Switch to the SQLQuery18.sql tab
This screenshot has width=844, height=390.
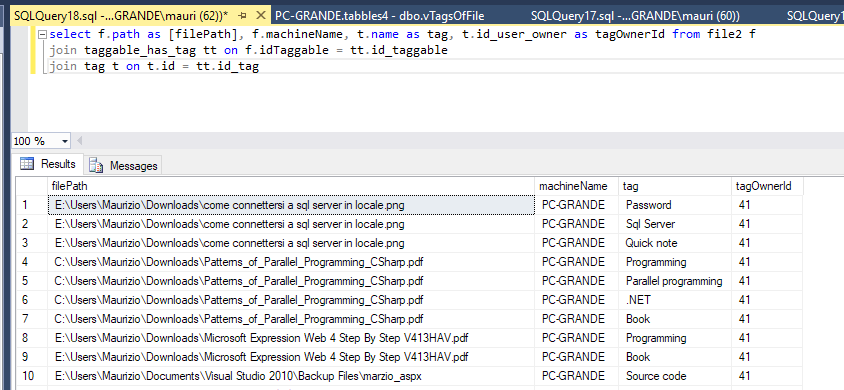pos(122,16)
